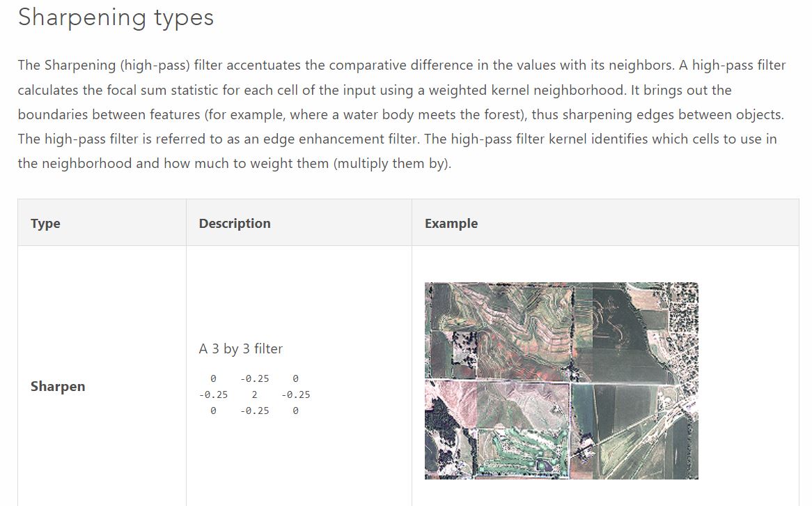812x506 pixels.
Task: Select the bold "Sharpen" row label
Action: 58,387
